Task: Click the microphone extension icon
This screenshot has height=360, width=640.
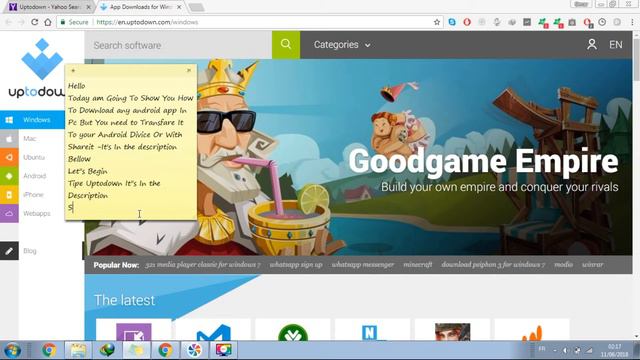Action: pos(497,22)
